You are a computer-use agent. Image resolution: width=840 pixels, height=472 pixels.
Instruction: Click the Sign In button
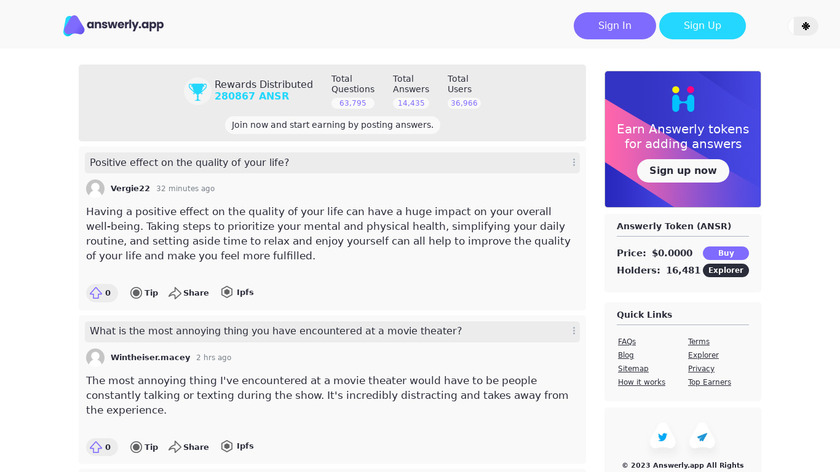click(614, 26)
